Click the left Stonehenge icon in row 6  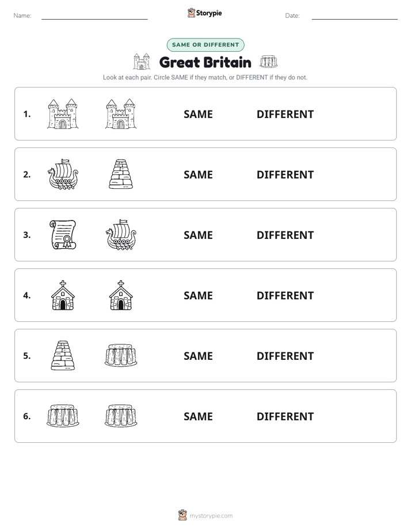coord(63,416)
